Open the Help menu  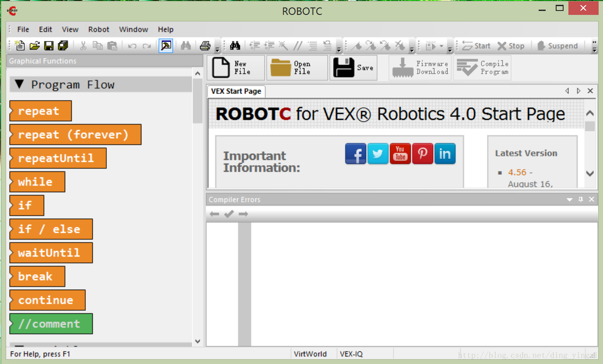coord(166,29)
